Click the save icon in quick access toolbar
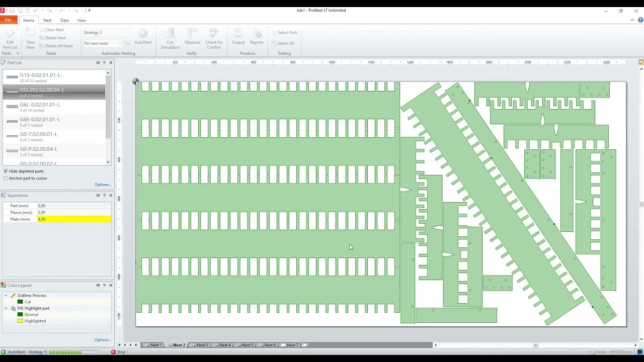This screenshot has height=362, width=644. 12,10
